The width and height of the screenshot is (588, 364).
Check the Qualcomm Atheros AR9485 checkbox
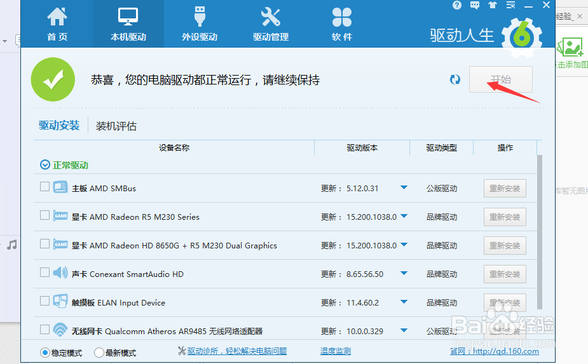pyautogui.click(x=44, y=329)
